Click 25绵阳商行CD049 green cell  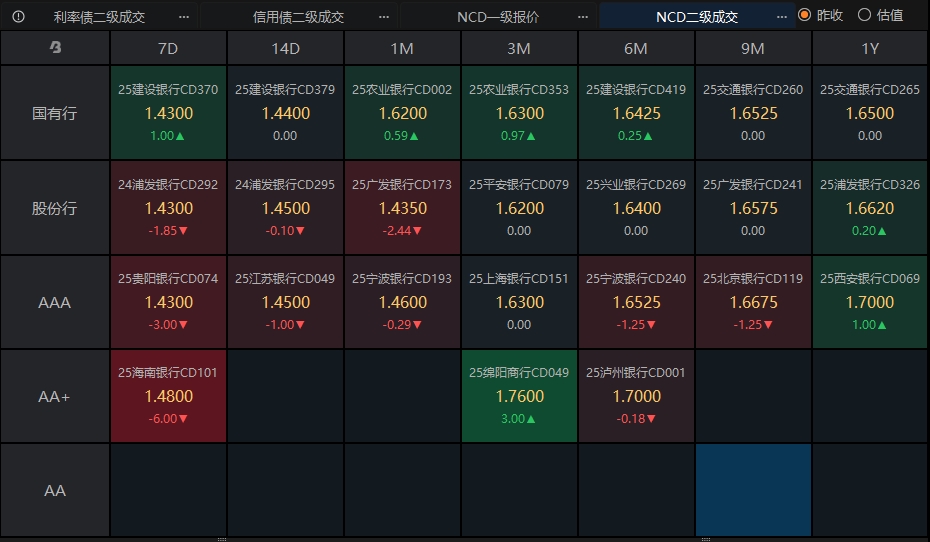pyautogui.click(x=519, y=396)
